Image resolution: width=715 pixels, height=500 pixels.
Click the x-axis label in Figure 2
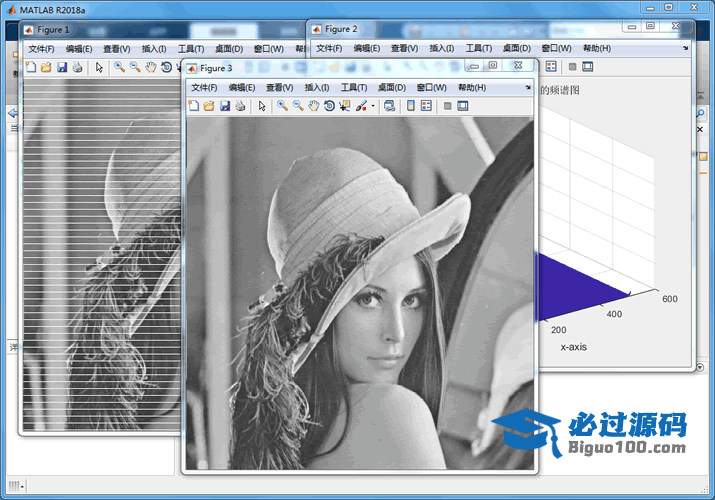pos(574,347)
